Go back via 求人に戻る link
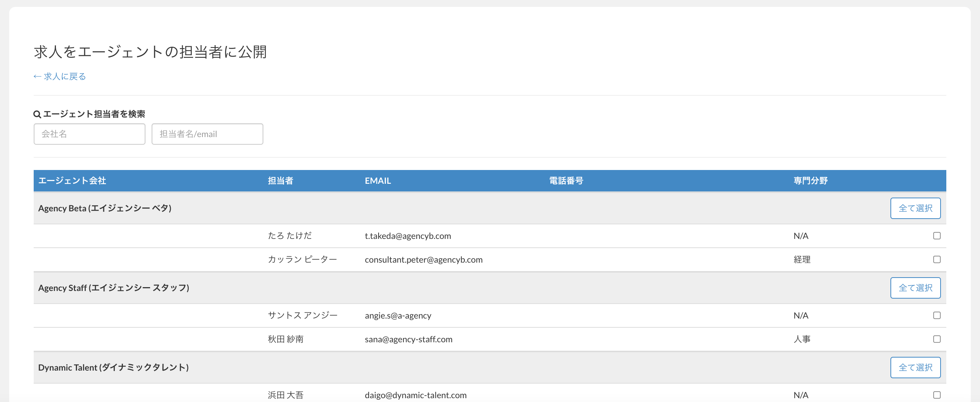The height and width of the screenshot is (402, 980). 60,77
